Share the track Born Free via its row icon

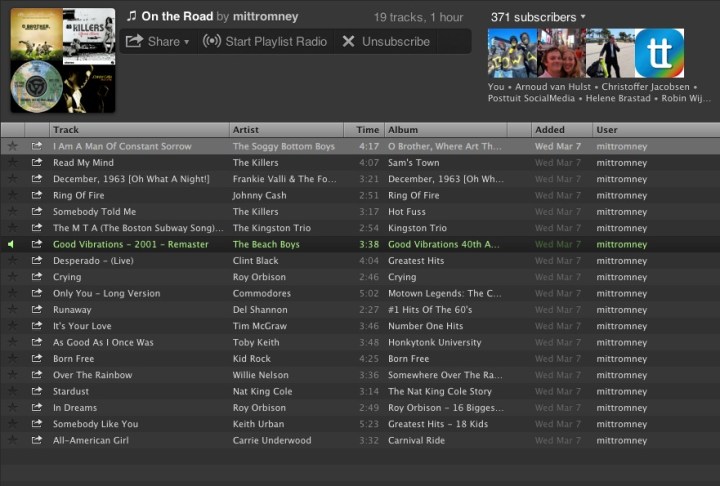(x=37, y=359)
